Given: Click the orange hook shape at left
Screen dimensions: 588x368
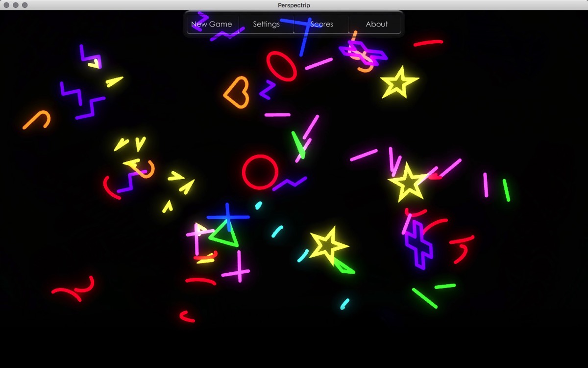Looking at the screenshot, I should (x=37, y=120).
